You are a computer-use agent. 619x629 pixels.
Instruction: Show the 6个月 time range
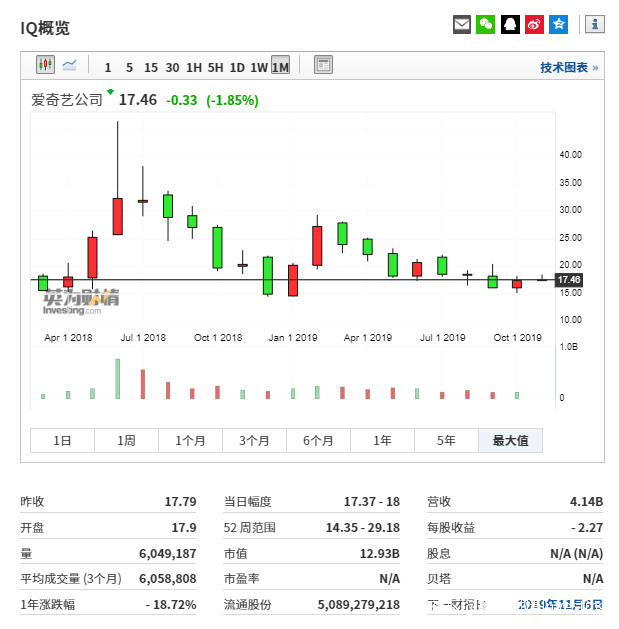click(x=319, y=440)
